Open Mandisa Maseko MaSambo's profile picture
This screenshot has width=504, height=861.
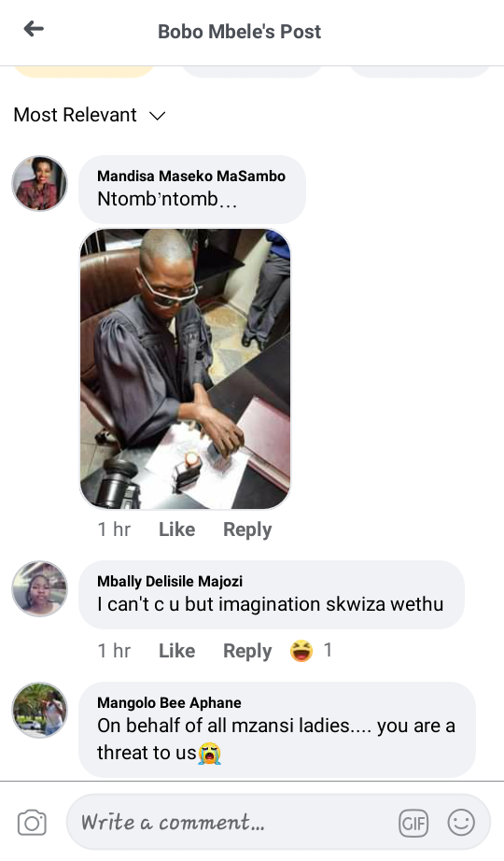coord(39,183)
